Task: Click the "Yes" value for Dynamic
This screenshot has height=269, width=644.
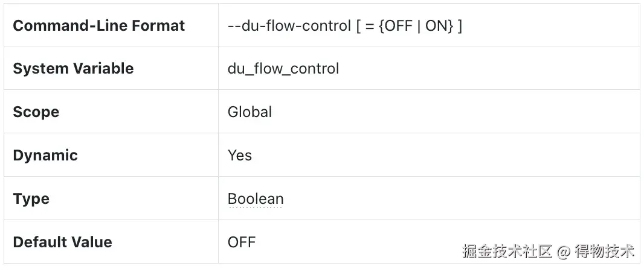Action: 240,156
